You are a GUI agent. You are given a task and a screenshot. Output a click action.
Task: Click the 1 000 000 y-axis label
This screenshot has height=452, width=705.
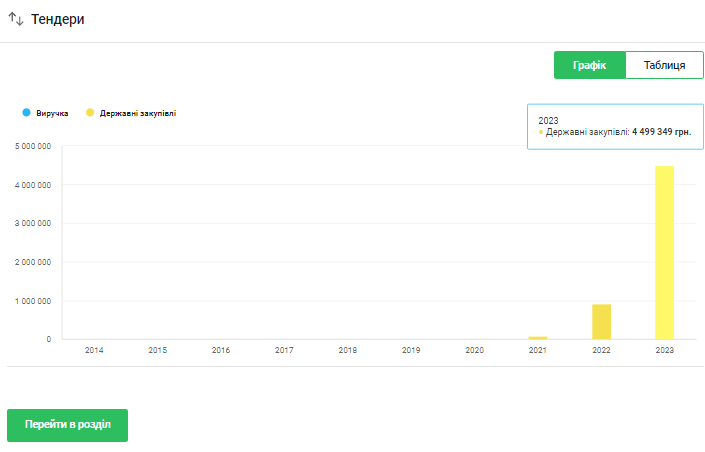pyautogui.click(x=33, y=301)
